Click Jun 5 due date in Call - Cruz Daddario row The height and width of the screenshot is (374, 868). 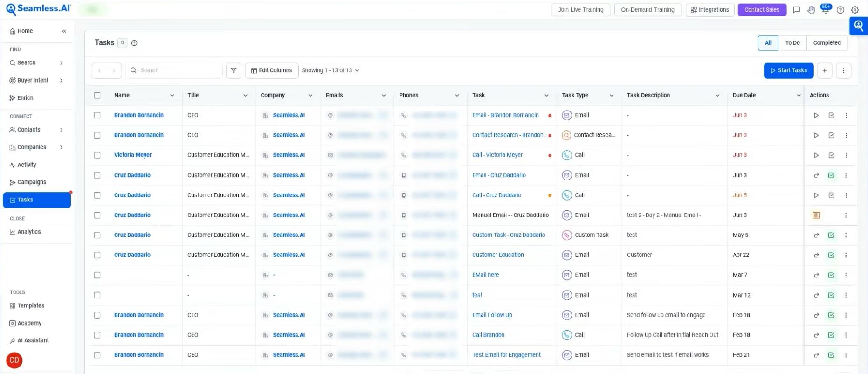coord(740,195)
